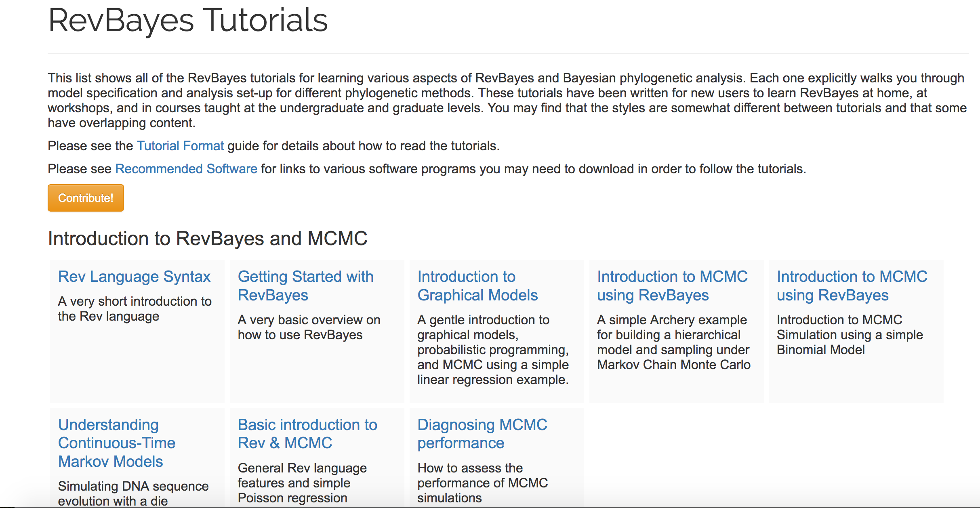Viewport: 980px width, 508px height.
Task: Open the Tutorial Format guide link
Action: pos(180,146)
